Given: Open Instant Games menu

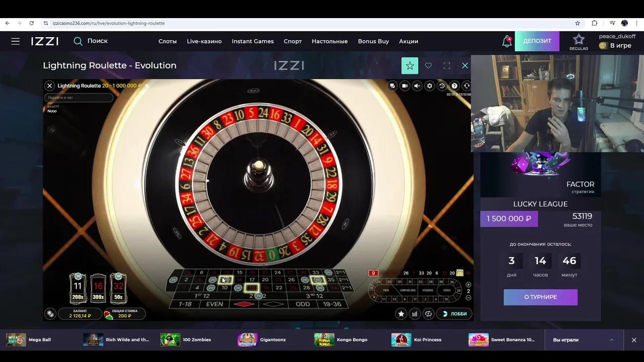Looking at the screenshot, I should (253, 41).
